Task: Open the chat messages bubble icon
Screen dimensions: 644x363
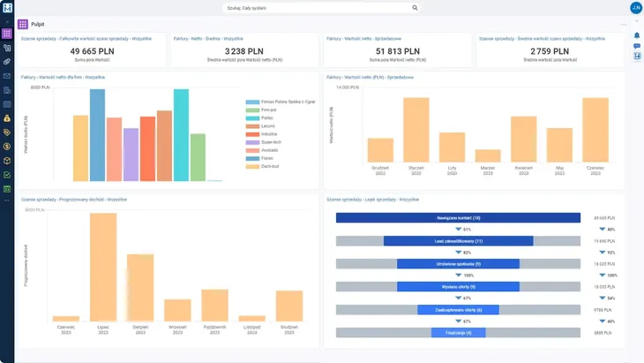Action: pos(636,46)
